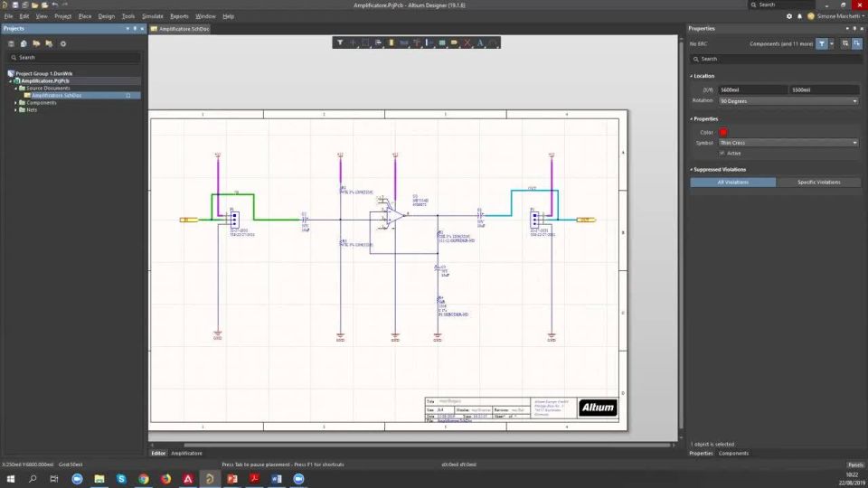Image resolution: width=868 pixels, height=488 pixels.
Task: Select Project Group 1.DsnWrk in tree
Action: (x=43, y=73)
